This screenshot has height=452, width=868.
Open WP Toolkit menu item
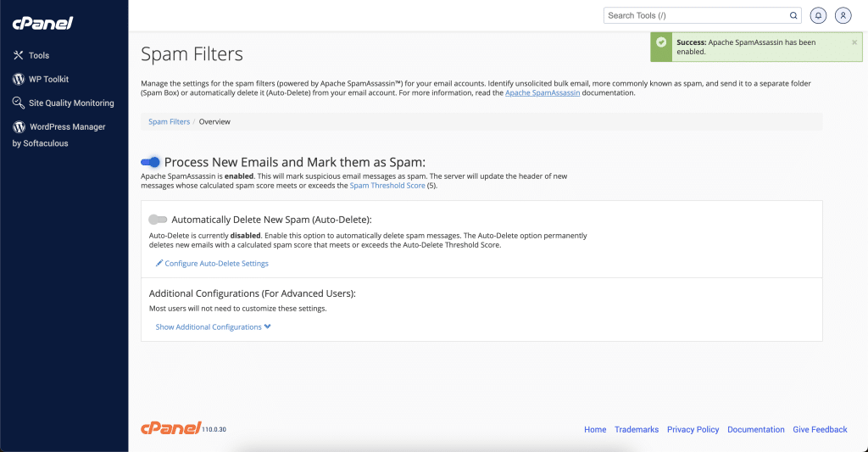48,79
